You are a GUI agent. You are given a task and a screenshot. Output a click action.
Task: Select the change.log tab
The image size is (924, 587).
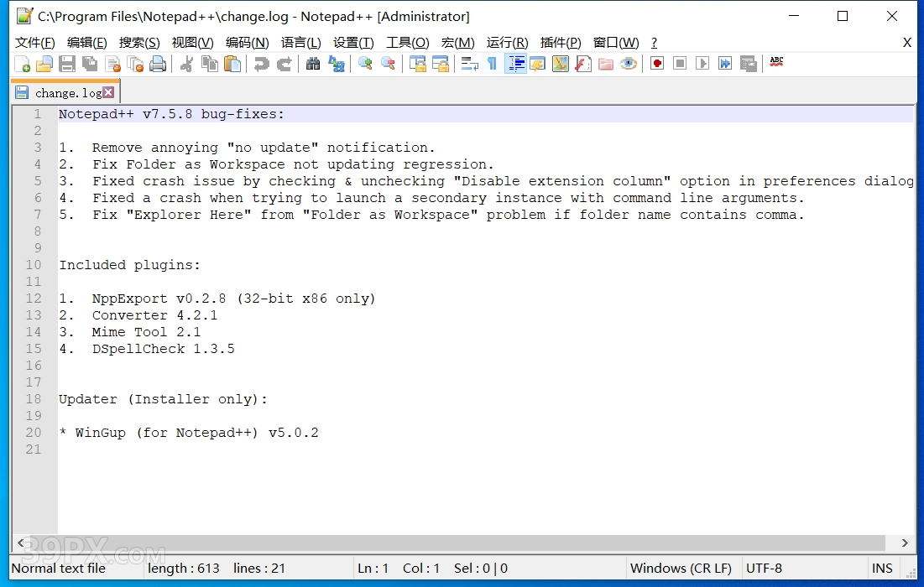(67, 93)
